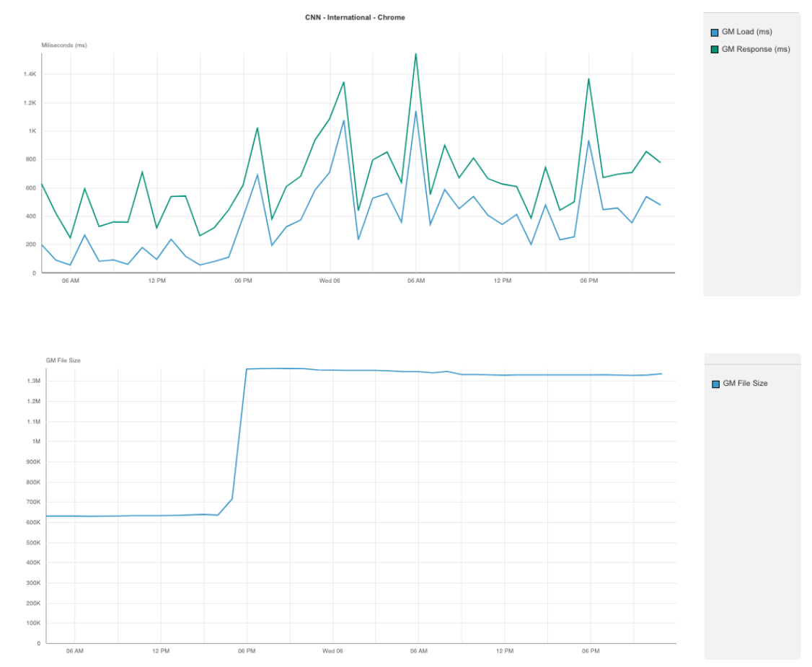This screenshot has height=667, width=812.
Task: Click the 600K label on the file size axis
Action: (33, 523)
